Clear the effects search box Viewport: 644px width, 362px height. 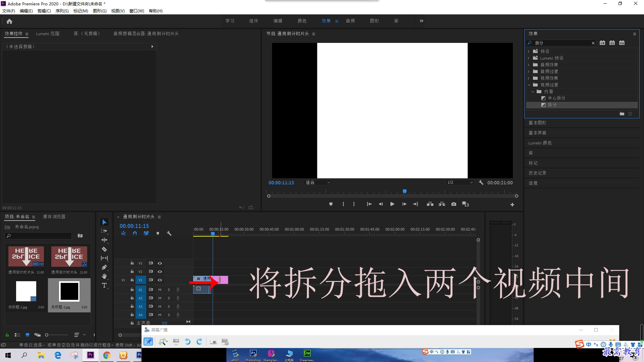pos(593,43)
